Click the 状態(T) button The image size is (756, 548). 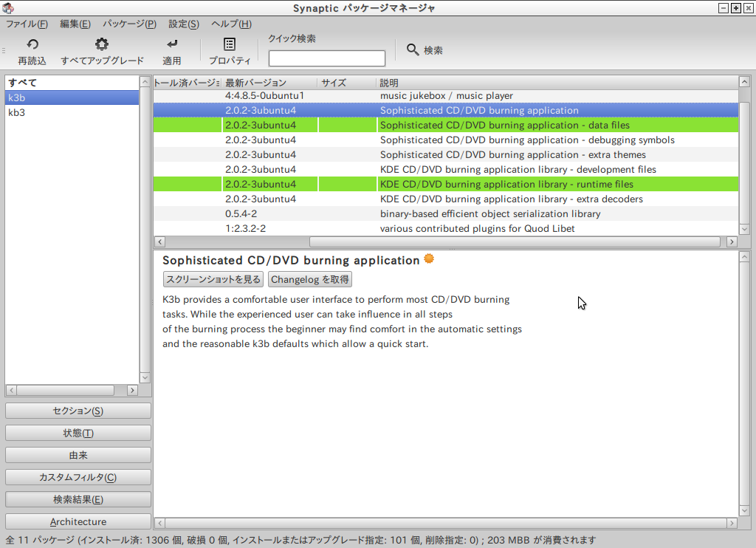tap(78, 434)
